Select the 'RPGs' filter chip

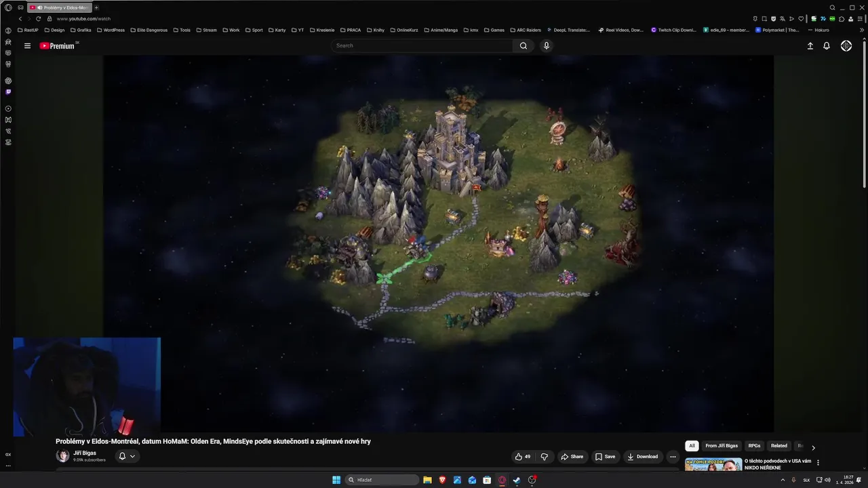click(754, 445)
